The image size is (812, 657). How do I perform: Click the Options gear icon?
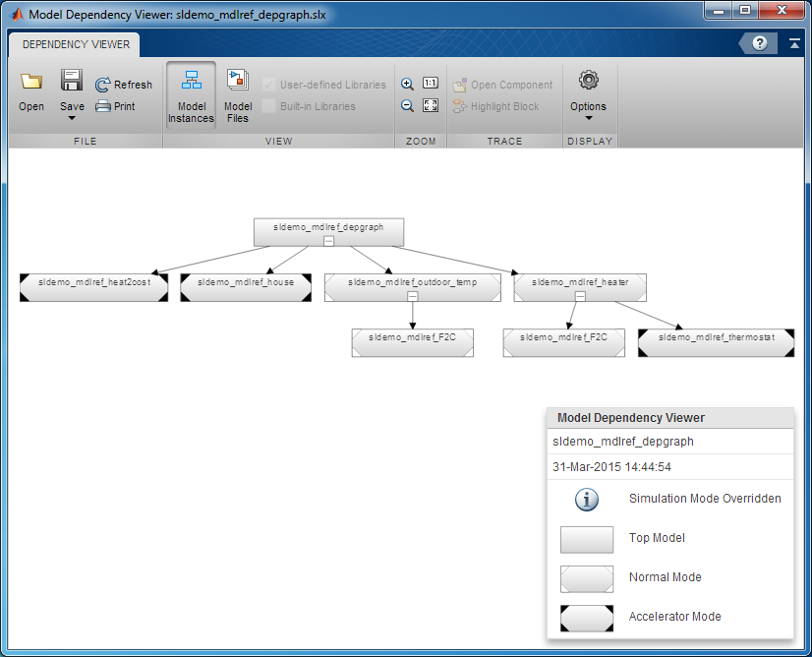pyautogui.click(x=589, y=81)
